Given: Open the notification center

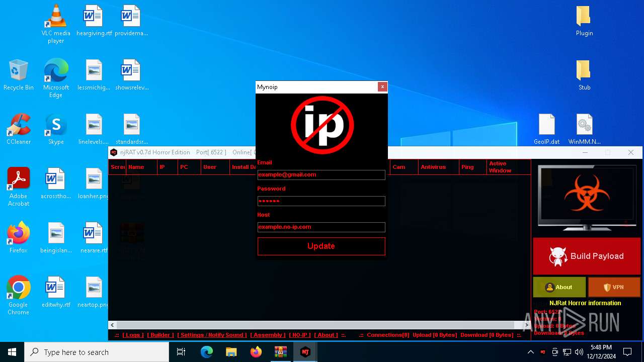Looking at the screenshot, I should click(x=627, y=352).
